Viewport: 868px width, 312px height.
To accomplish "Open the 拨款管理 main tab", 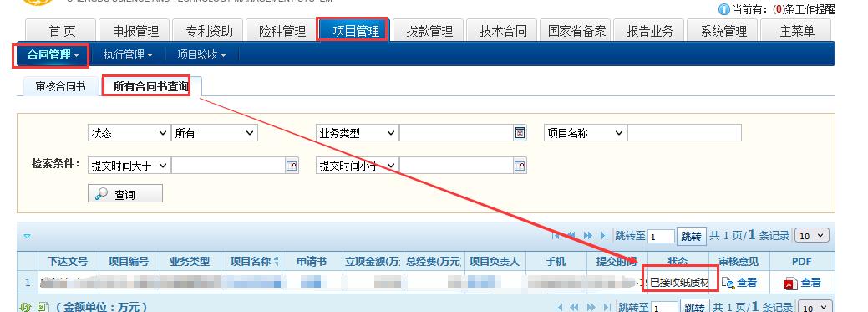I will tap(429, 31).
